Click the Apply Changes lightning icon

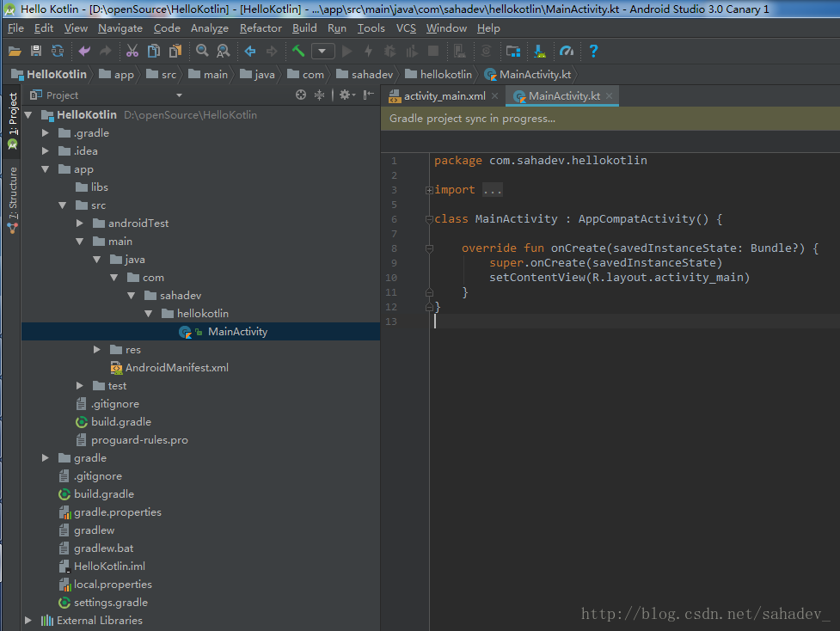coord(368,52)
